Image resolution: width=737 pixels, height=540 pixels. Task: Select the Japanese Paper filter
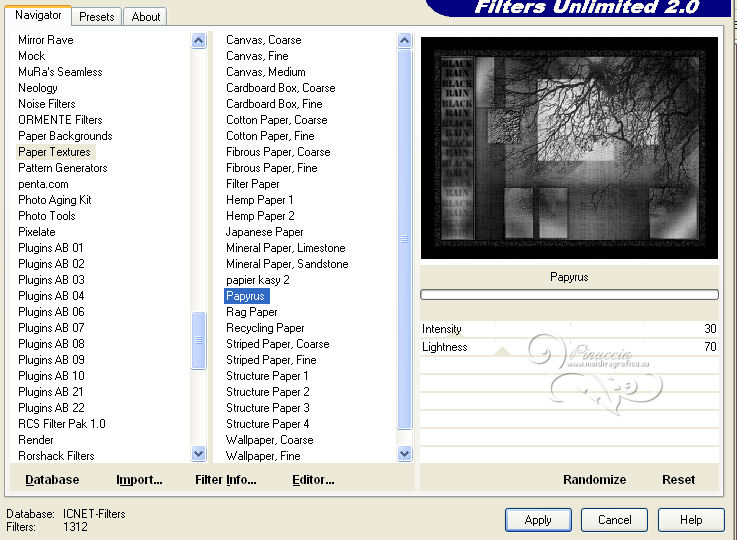tap(265, 232)
